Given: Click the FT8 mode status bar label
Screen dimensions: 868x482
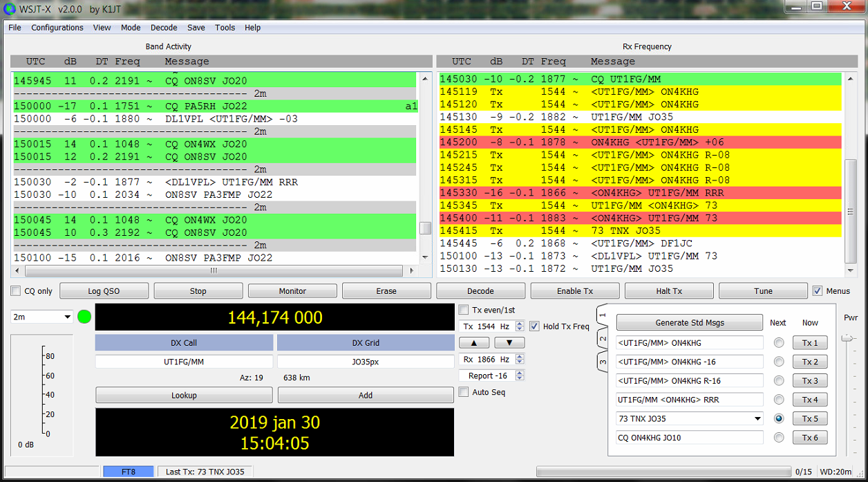Looking at the screenshot, I should pyautogui.click(x=129, y=472).
